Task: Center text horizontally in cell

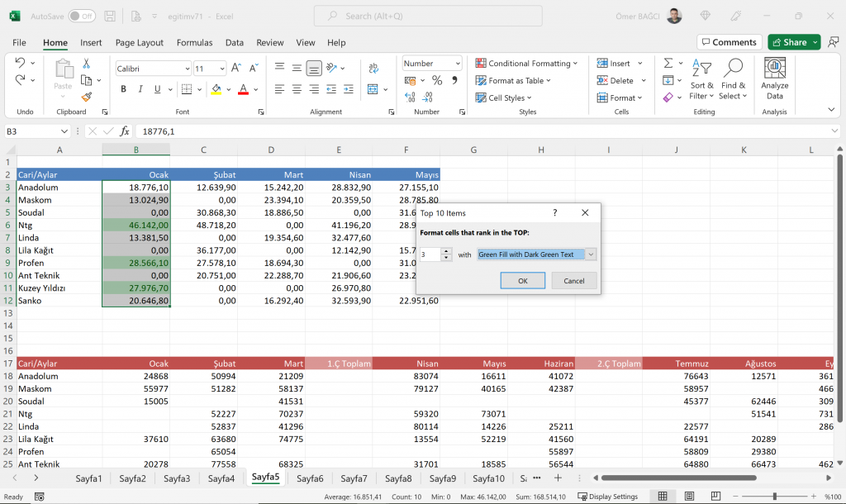Action: coord(297,89)
